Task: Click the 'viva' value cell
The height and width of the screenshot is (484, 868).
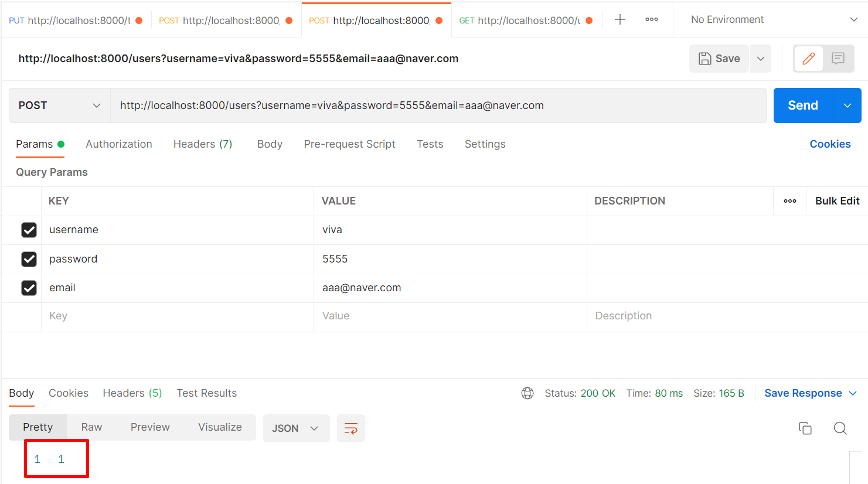Action: [x=450, y=230]
